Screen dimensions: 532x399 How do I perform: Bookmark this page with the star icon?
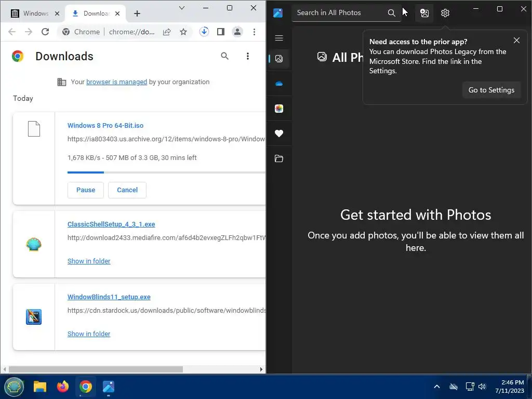[x=183, y=32]
